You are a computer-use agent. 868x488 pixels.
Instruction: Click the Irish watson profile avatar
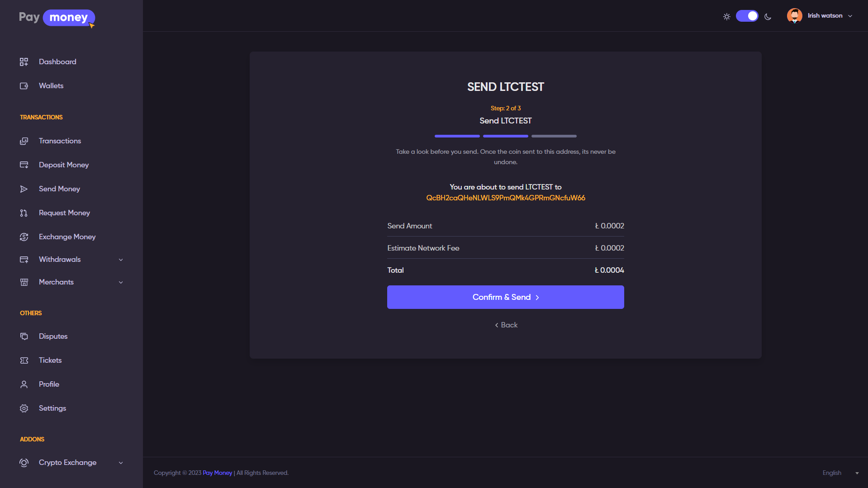794,16
